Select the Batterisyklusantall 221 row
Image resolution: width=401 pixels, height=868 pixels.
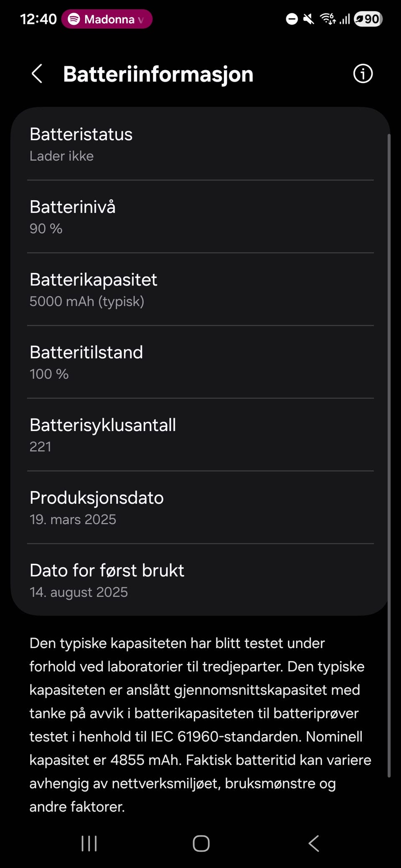click(x=200, y=435)
